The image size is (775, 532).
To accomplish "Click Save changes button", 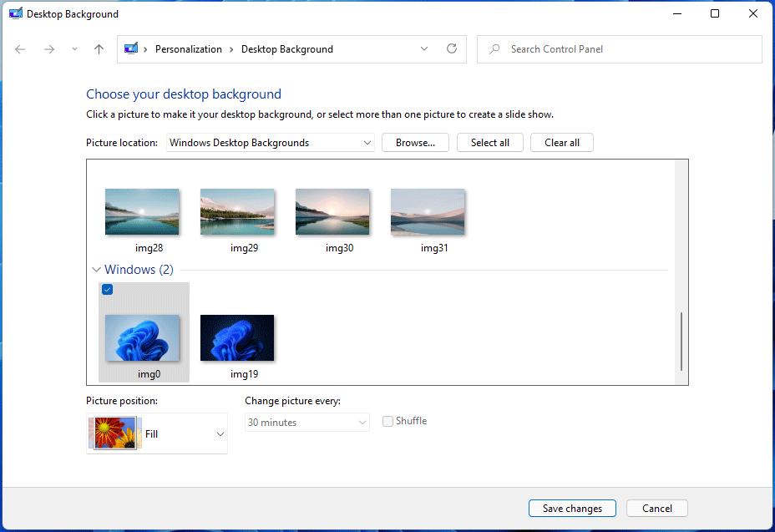I will pos(572,509).
